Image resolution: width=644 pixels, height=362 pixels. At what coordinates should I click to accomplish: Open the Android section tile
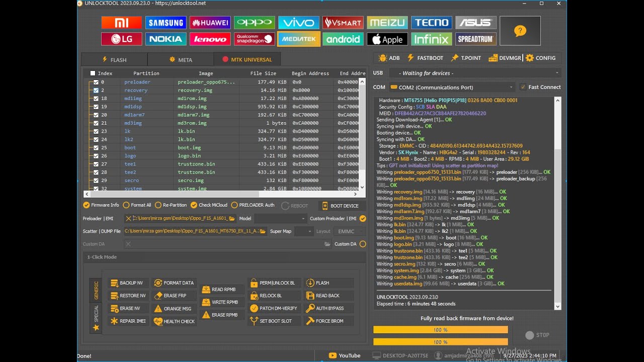[x=343, y=39]
